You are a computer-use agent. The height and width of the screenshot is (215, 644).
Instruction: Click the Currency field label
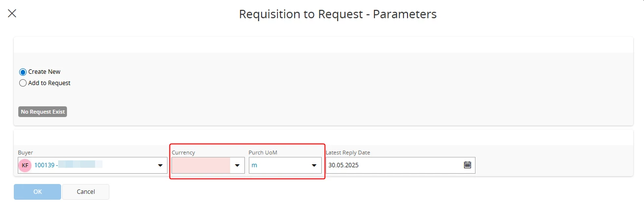(183, 153)
